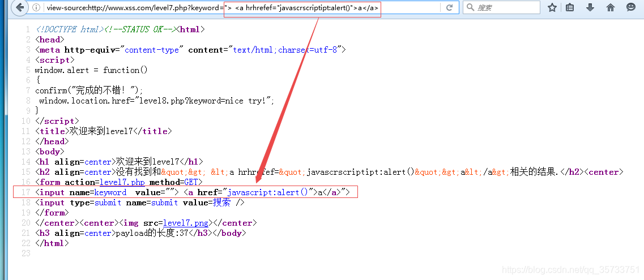Click the closing </html> tag line

52,243
